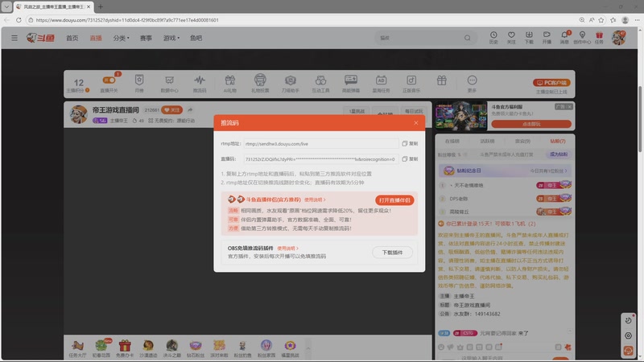Click the PC客户端 button
Screen dimensions: 644x362
click(x=551, y=83)
